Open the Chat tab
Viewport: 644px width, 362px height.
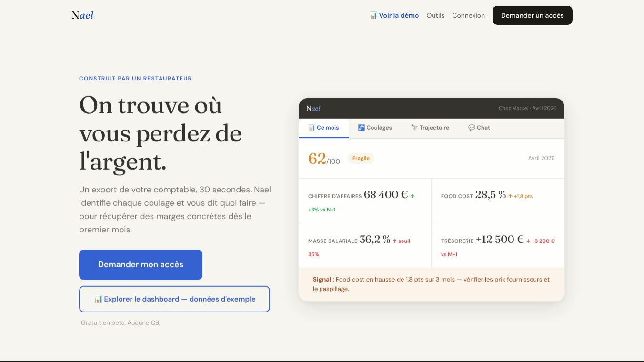(x=479, y=128)
